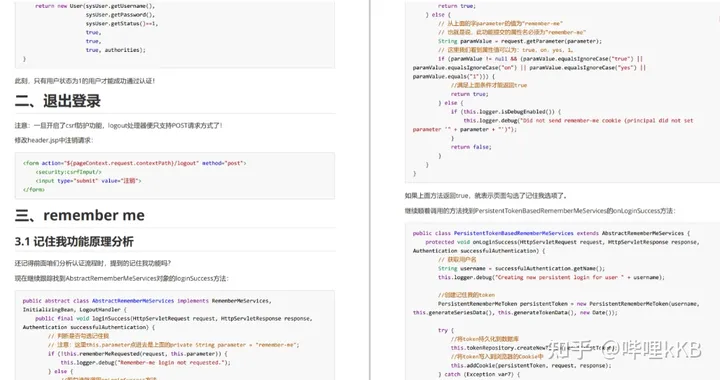Screen dimensions: 720x380
Task: Click the csrf note mentioning POST请求方式
Action: pos(118,125)
